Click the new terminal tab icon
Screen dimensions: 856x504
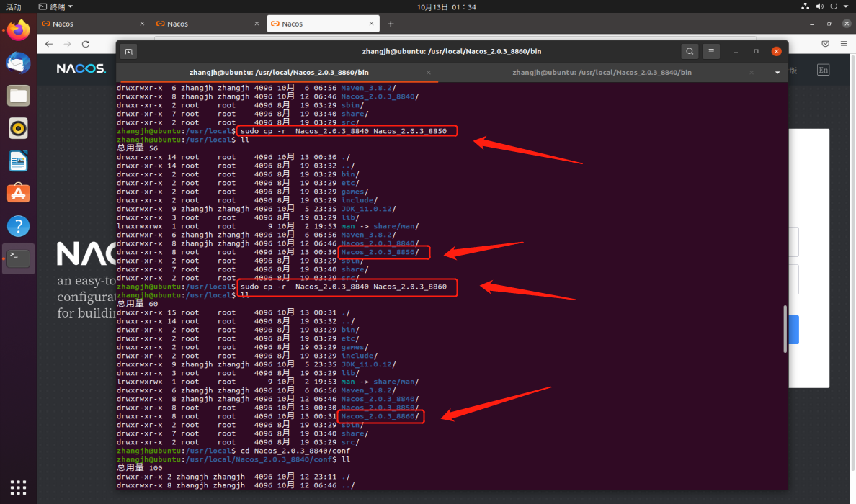[129, 52]
